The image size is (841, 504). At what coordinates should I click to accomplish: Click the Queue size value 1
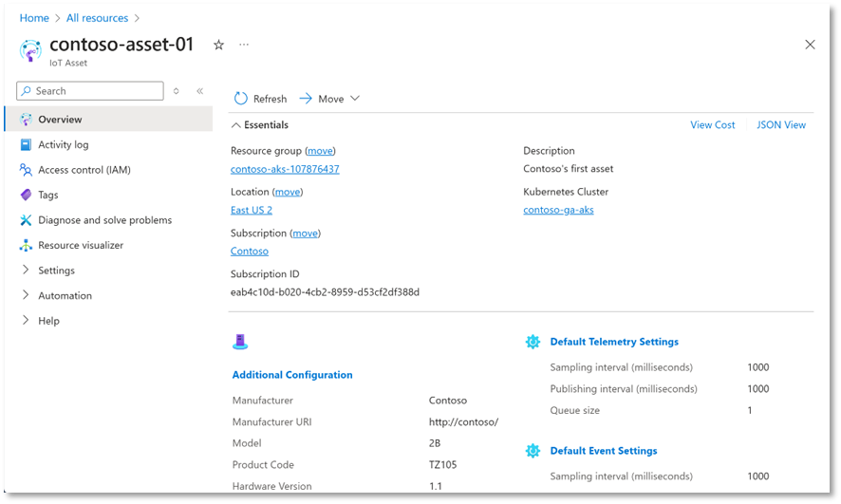[x=750, y=410]
